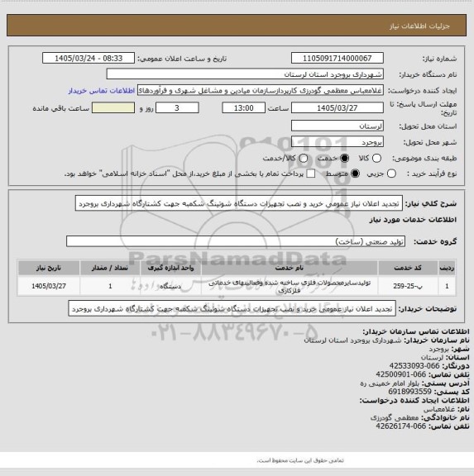Click the empty remaining hours field
Viewport: 474px width, 476px height.
point(113,107)
